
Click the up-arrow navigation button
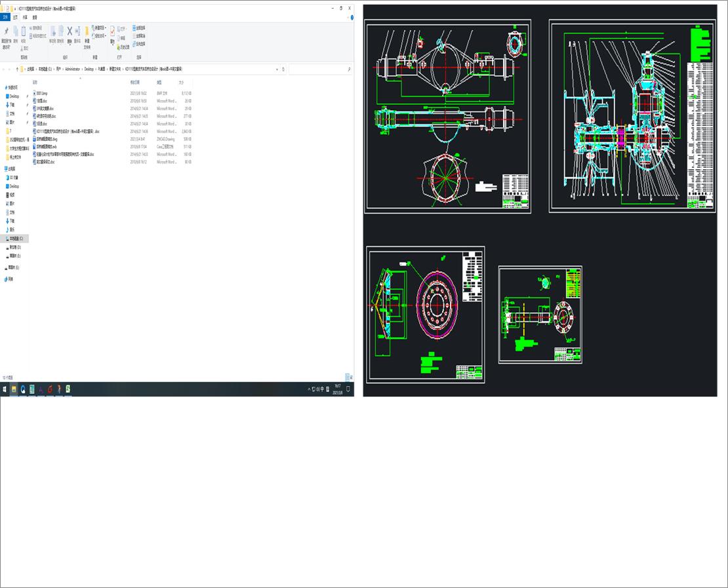pos(17,69)
